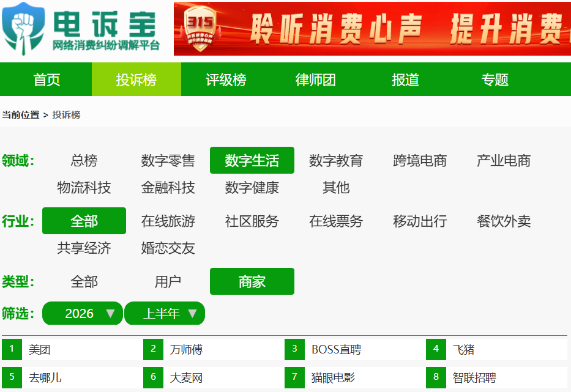Open rank 6 entry 大麦网

[x=187, y=377]
